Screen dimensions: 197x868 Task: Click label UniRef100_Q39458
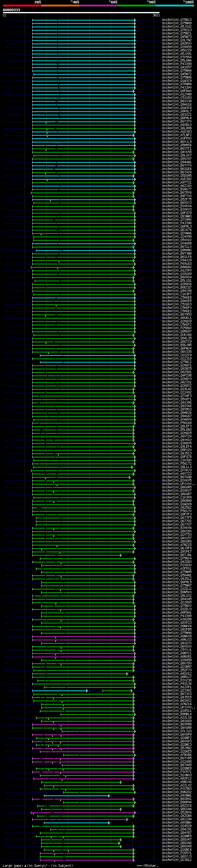click(177, 660)
